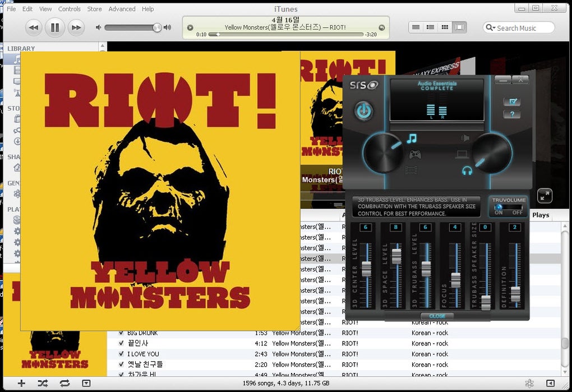Select the SRS game controller mode

(415, 155)
